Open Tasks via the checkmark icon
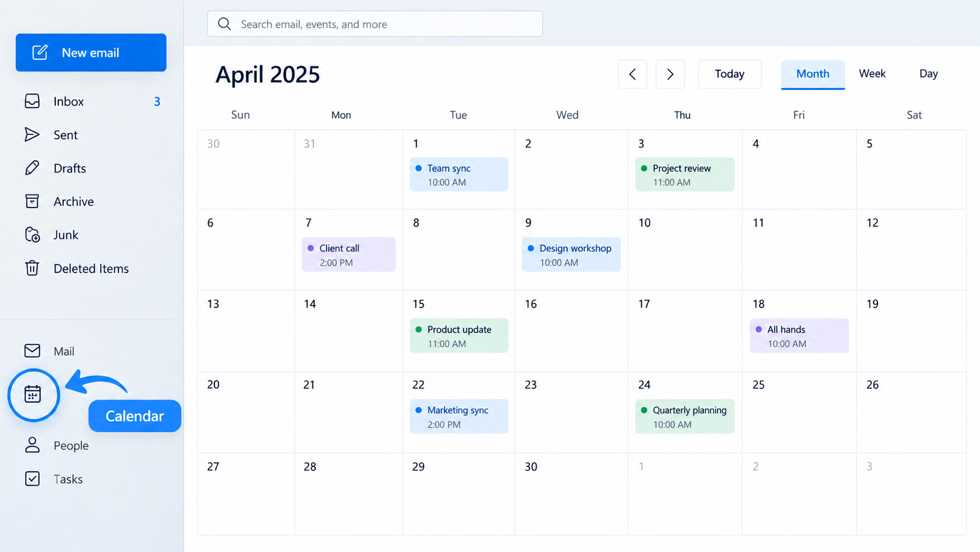The image size is (980, 552). tap(32, 479)
